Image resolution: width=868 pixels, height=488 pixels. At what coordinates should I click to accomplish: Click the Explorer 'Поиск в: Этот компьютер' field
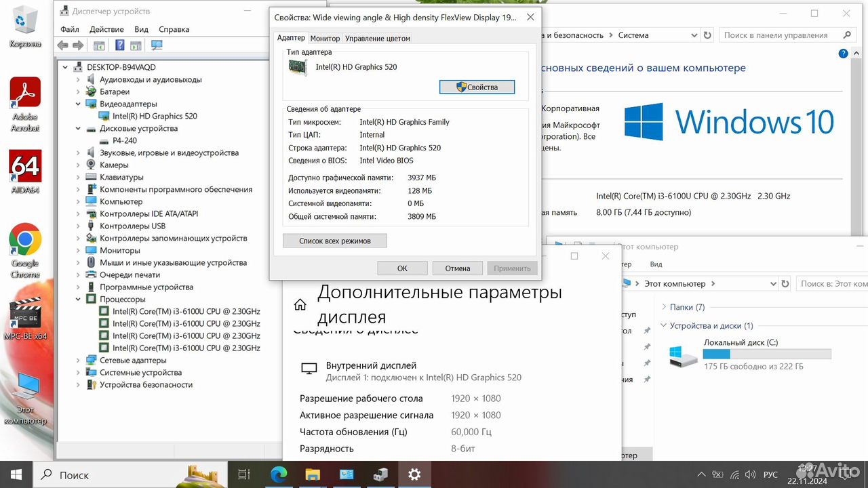pyautogui.click(x=831, y=284)
